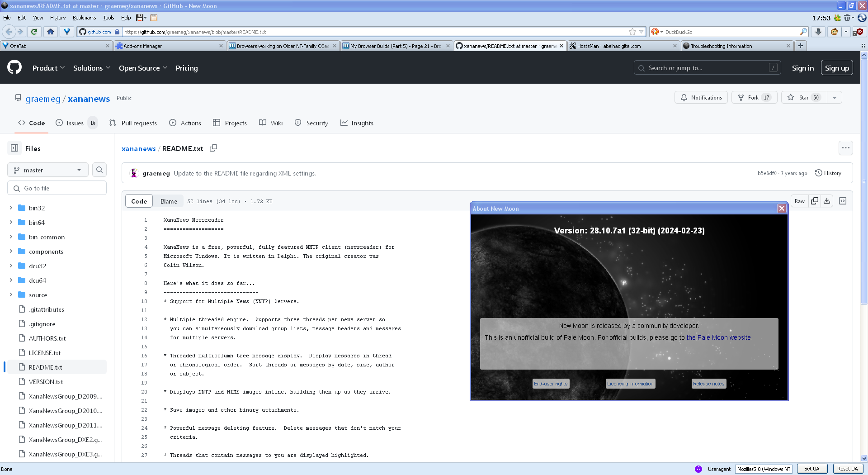Expand the components folder
The height and width of the screenshot is (475, 868).
[11, 251]
